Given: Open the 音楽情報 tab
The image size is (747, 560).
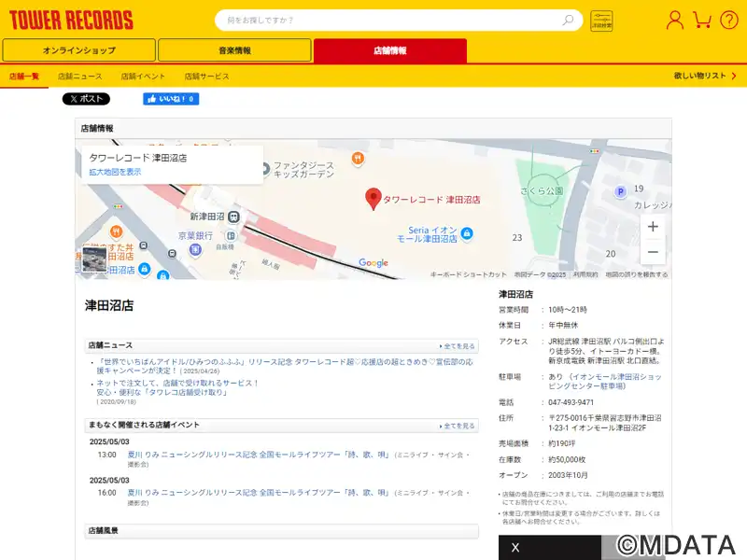Looking at the screenshot, I should (234, 50).
